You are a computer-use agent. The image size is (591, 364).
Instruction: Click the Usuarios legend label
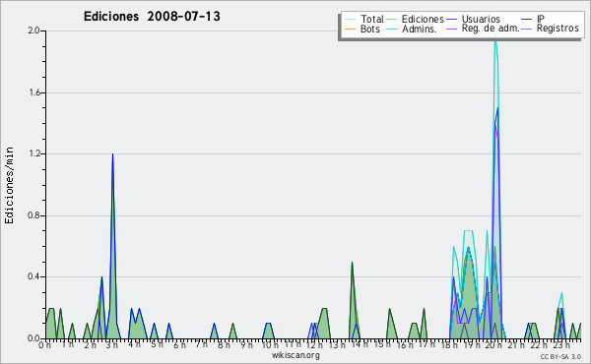[481, 20]
